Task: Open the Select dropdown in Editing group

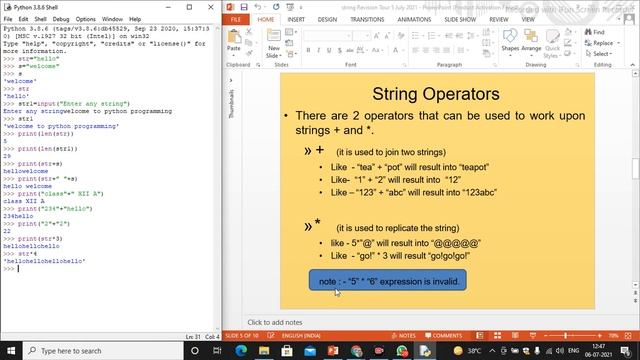Action: (599, 53)
